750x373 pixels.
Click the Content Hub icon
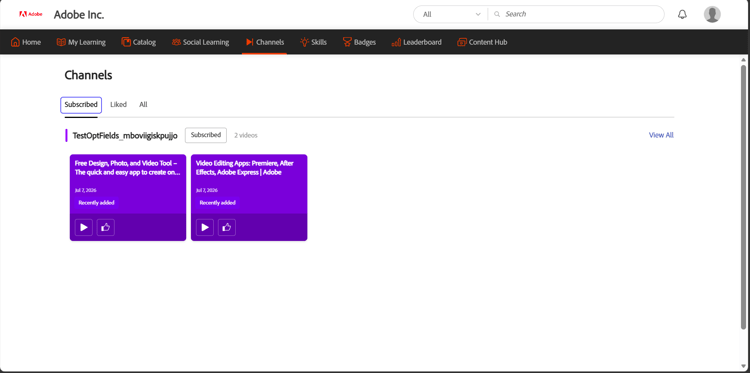[x=462, y=42]
